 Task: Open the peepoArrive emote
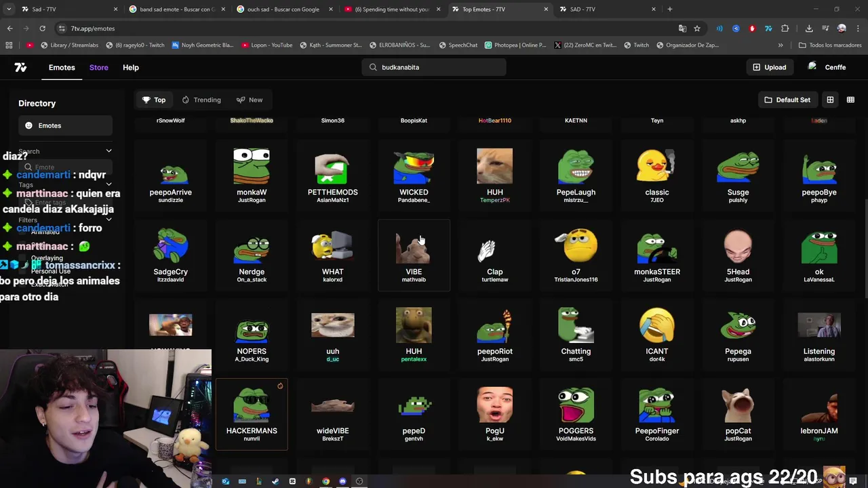[170, 176]
